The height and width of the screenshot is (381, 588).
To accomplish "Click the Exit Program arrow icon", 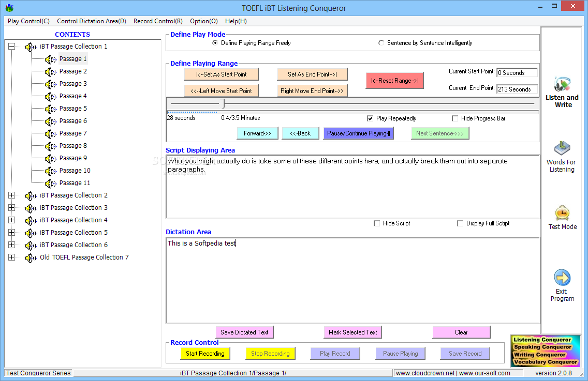I will 562,278.
